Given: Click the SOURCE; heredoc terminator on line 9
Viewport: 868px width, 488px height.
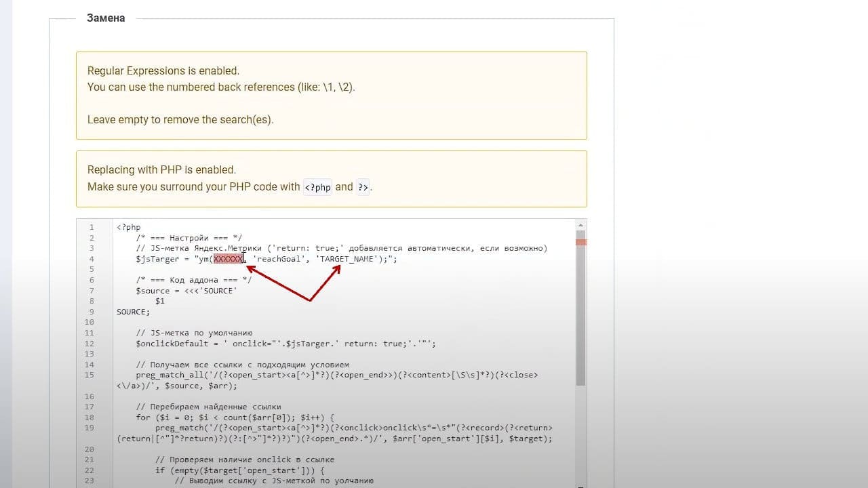Looking at the screenshot, I should point(134,312).
